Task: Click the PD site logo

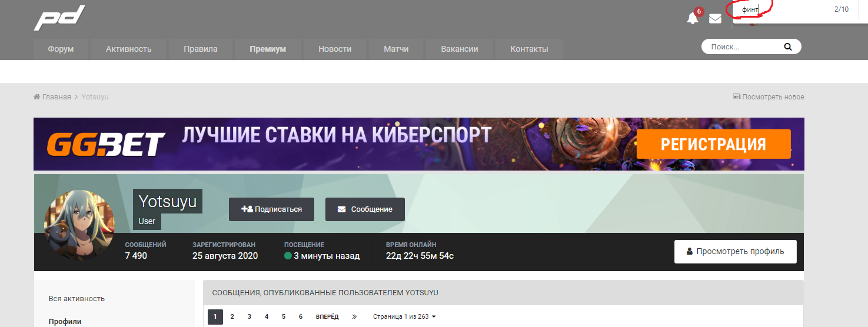Action: (x=59, y=18)
